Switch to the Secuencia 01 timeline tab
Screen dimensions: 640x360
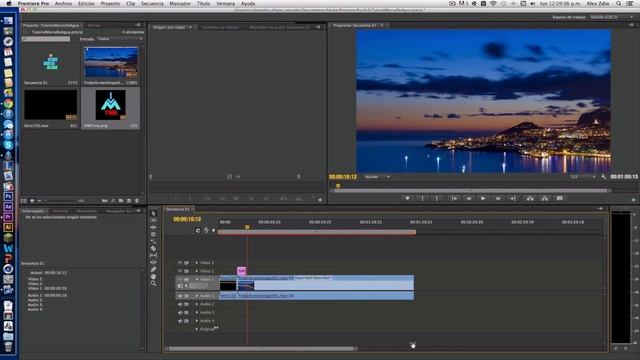coord(178,209)
